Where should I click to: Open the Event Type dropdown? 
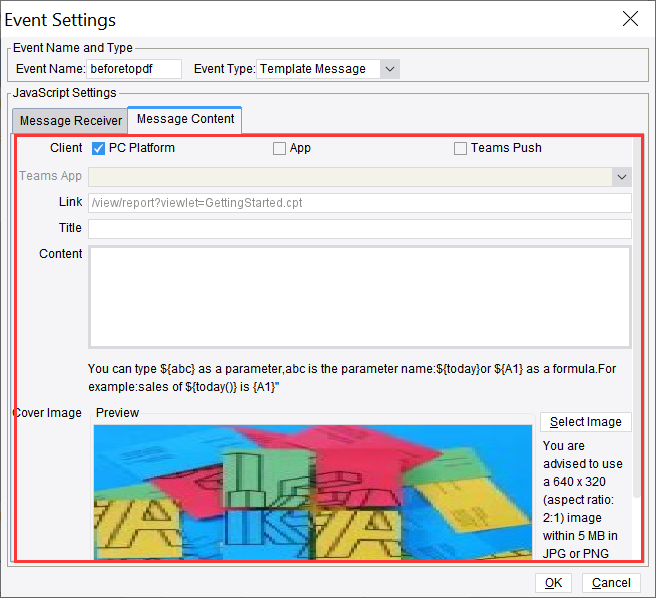click(x=390, y=69)
